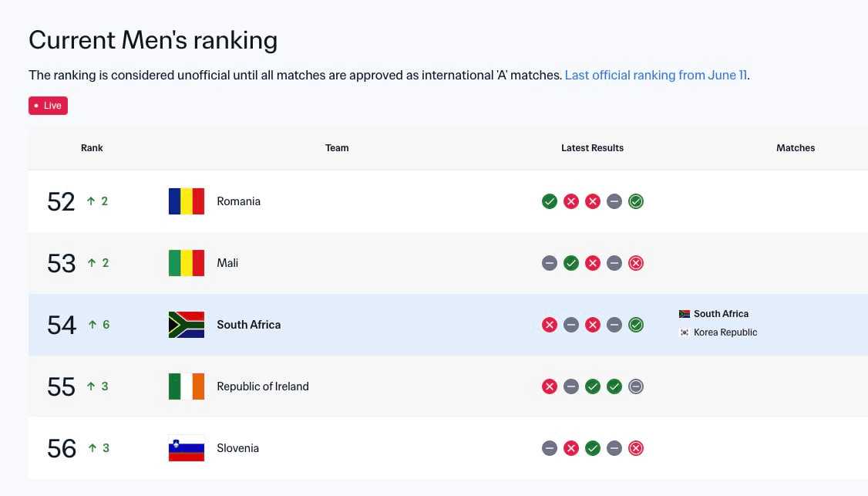Select the Republic of Ireland team name
This screenshot has height=496, width=868.
point(263,386)
